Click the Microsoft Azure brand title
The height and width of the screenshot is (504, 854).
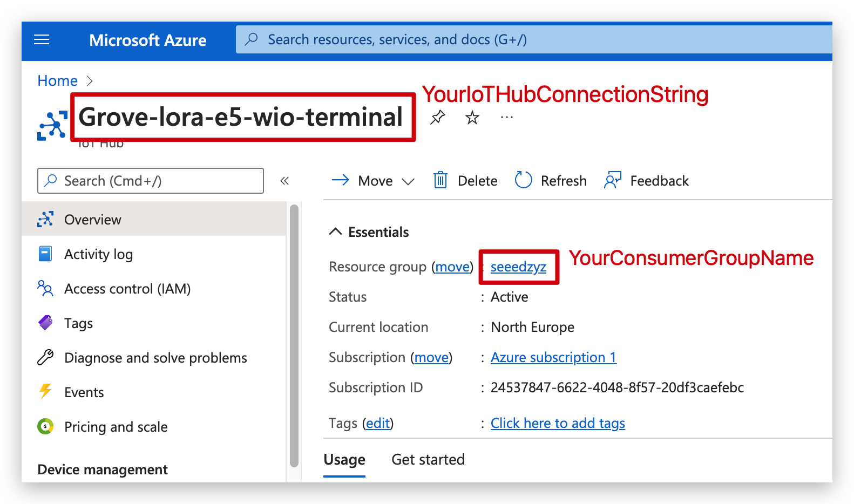pos(148,40)
